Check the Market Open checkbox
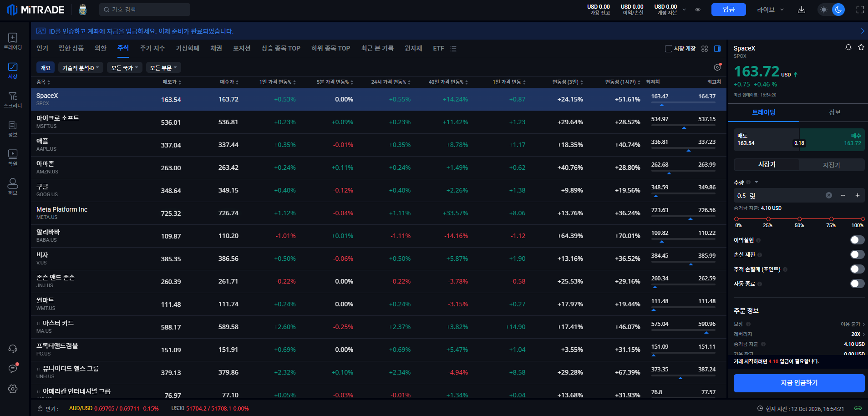The height and width of the screenshot is (416, 868). point(669,49)
